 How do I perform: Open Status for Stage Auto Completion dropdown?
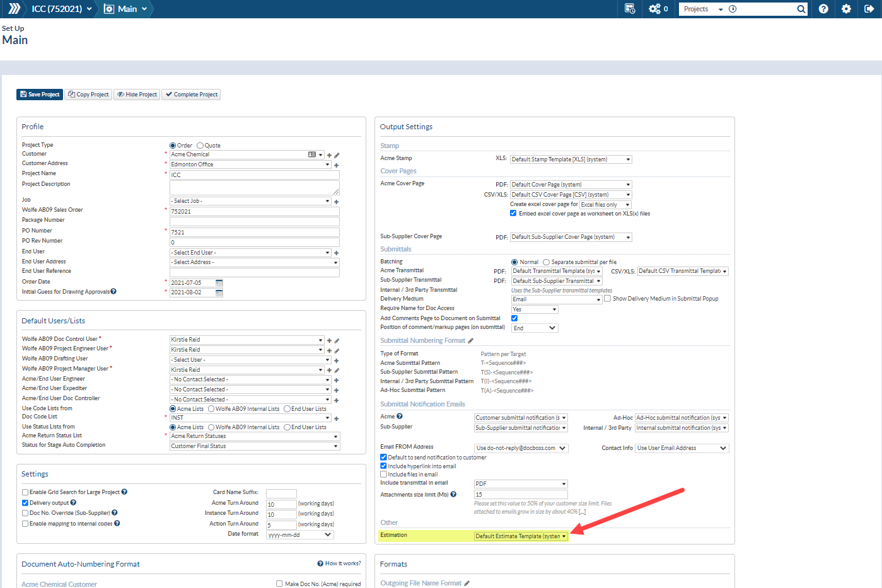[255, 446]
